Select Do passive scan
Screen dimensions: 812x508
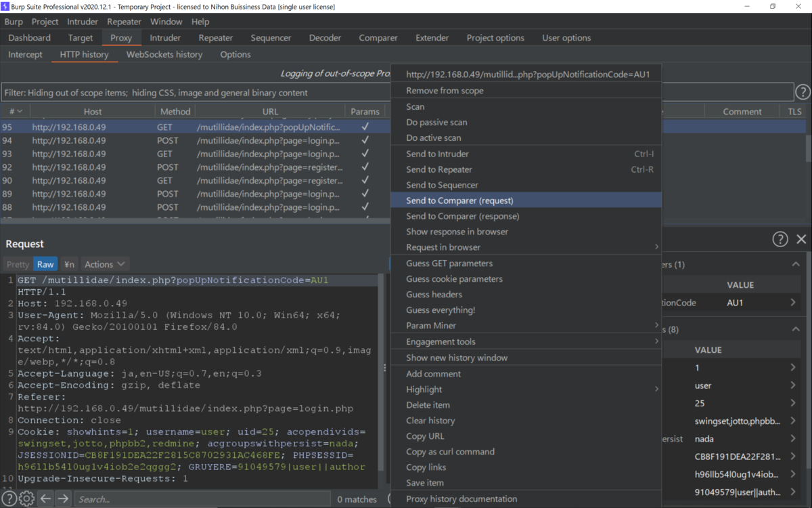click(525, 122)
